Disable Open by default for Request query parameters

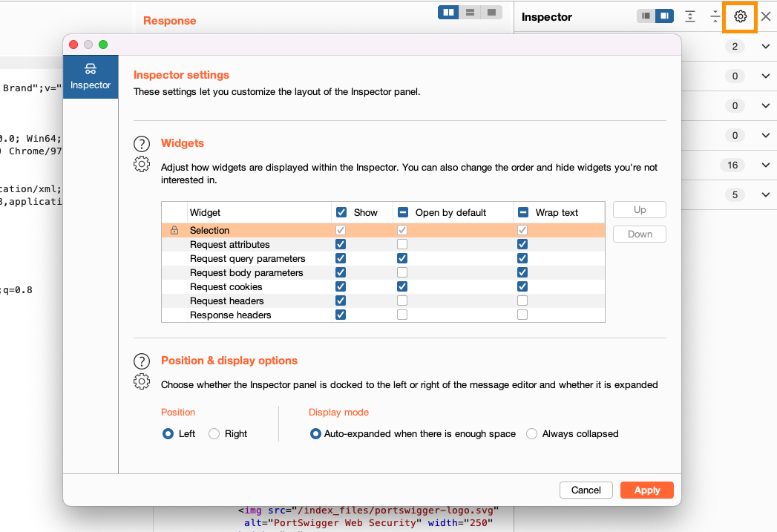tap(402, 258)
